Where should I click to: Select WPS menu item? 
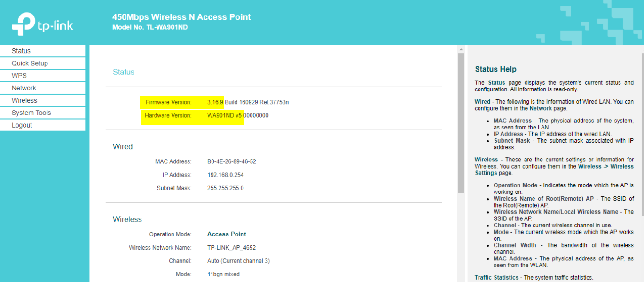42,76
